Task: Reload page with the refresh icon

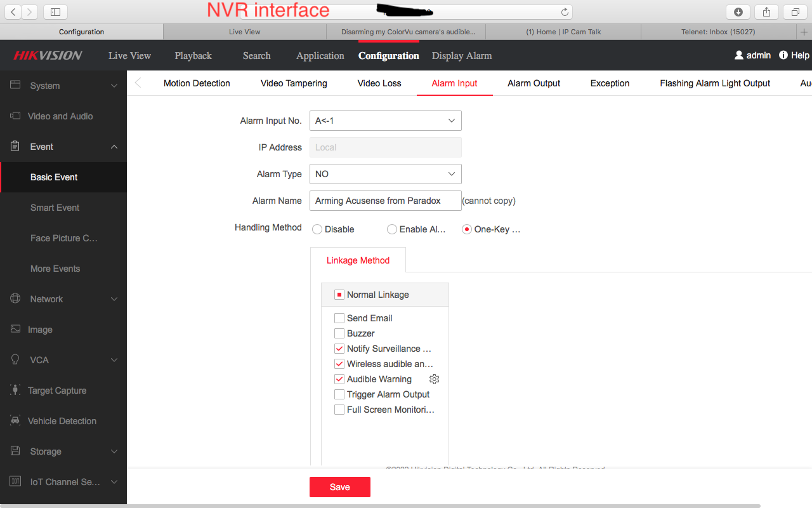Action: tap(565, 12)
